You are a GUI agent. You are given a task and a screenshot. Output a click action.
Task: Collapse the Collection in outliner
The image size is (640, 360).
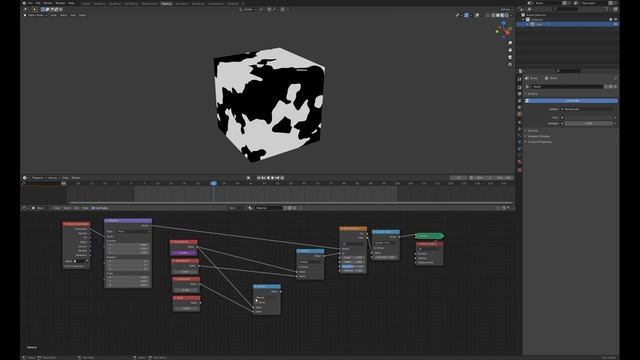point(523,20)
